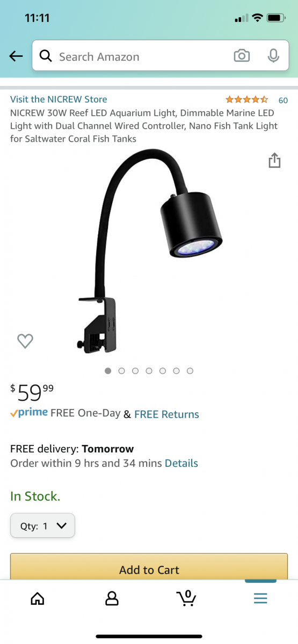Visit the NICREW Store link
This screenshot has height=644, width=298.
[x=59, y=99]
